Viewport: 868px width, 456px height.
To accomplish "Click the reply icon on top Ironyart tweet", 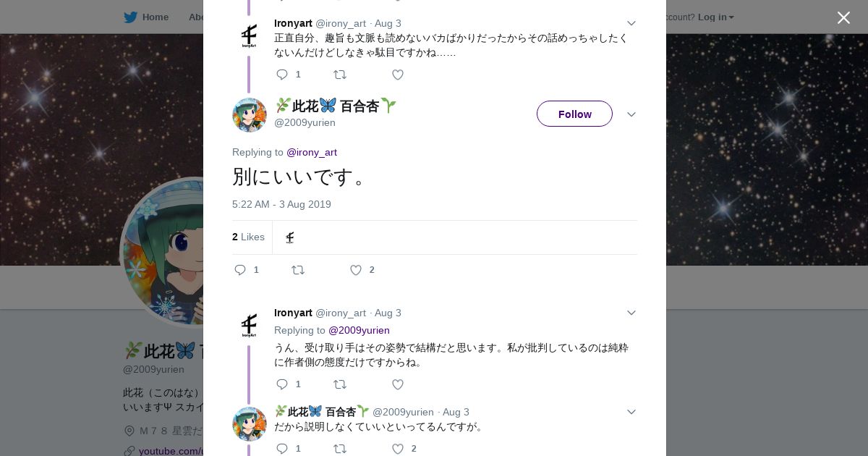I will point(282,75).
